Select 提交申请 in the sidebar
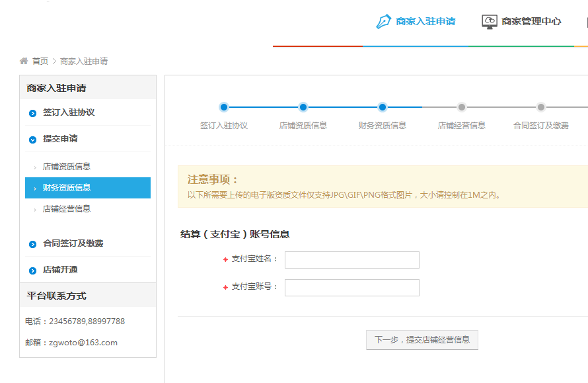This screenshot has height=383, width=588. coord(60,138)
